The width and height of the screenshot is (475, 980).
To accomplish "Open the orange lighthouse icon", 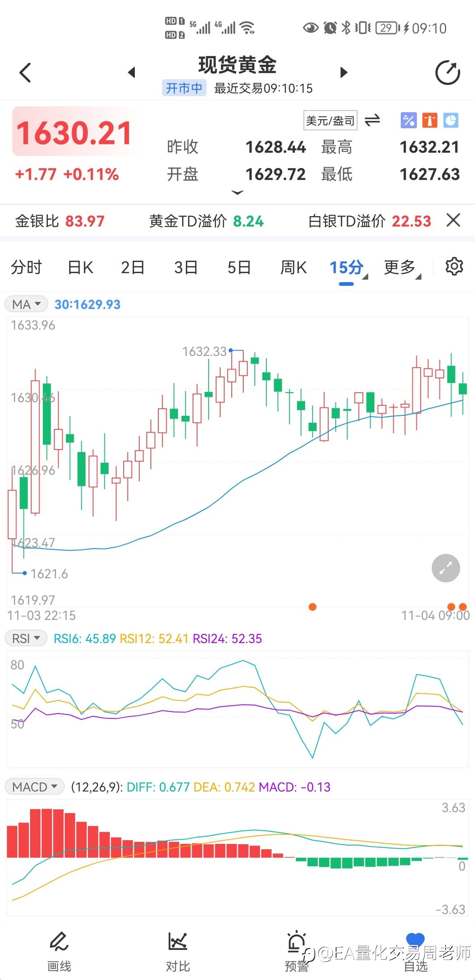I will pyautogui.click(x=430, y=120).
